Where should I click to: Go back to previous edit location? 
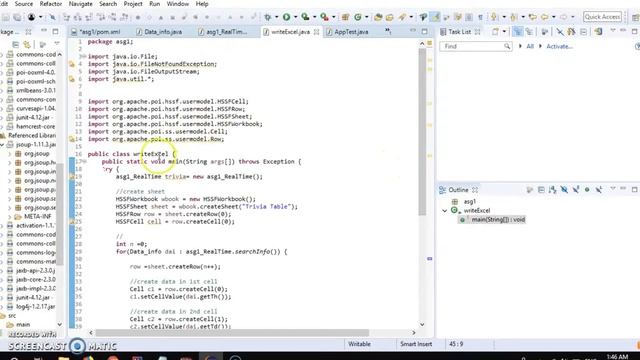click(532, 17)
